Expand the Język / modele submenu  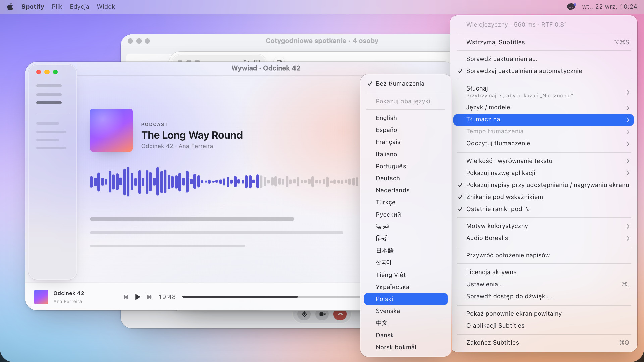point(543,107)
